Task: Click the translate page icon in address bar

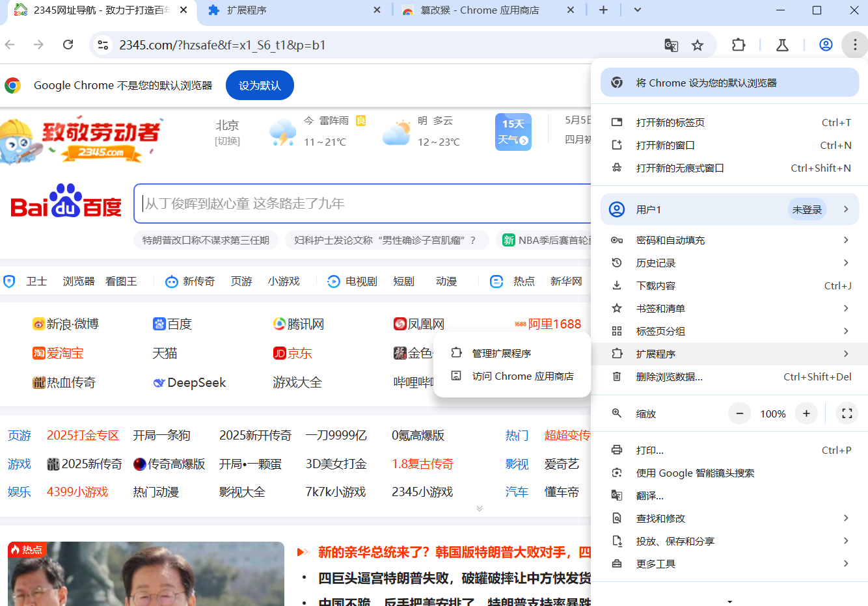Action: [x=671, y=45]
